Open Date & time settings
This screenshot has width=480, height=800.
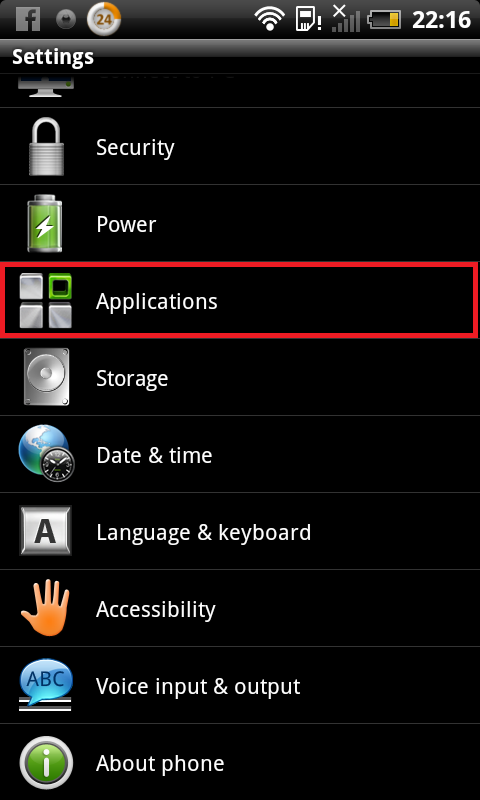click(240, 455)
